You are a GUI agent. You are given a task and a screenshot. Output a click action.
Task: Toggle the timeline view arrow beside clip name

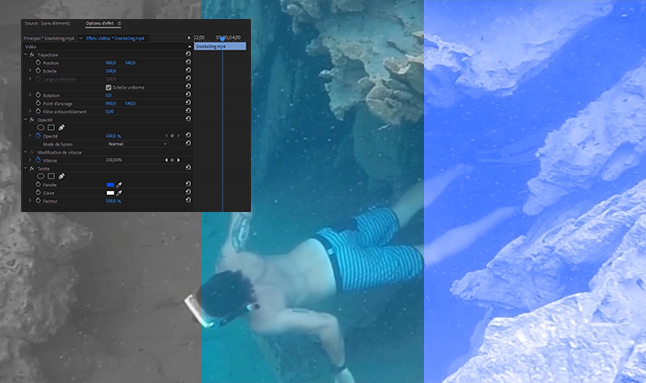(189, 38)
